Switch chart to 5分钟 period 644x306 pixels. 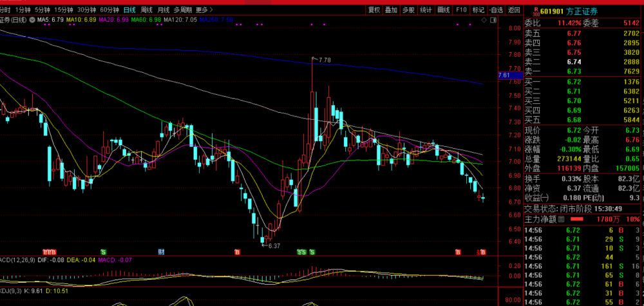[x=43, y=10]
